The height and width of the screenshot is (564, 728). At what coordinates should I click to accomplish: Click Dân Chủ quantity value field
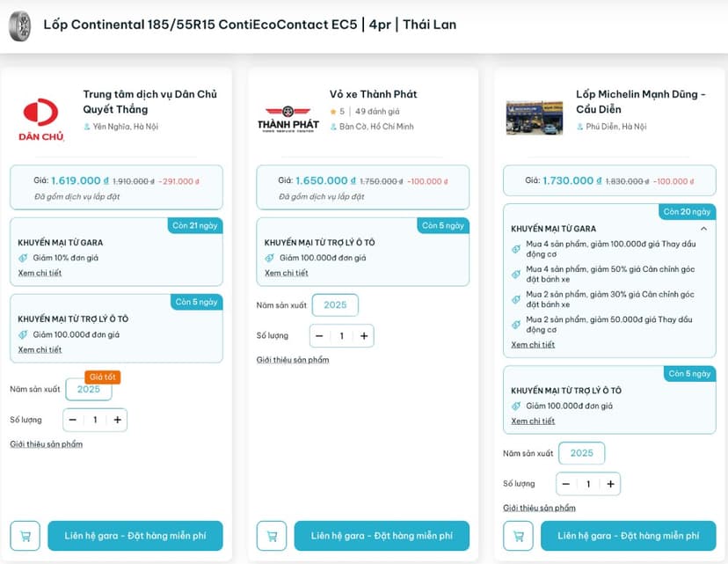[x=95, y=420]
